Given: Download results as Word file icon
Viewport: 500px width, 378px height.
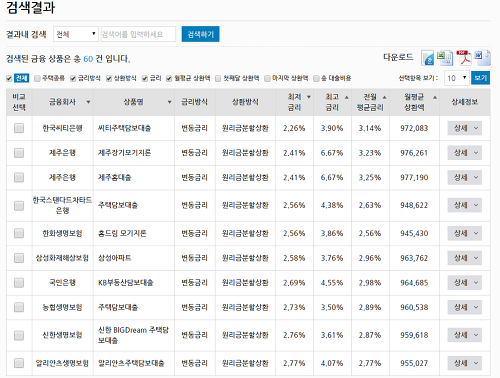Looking at the screenshot, I should pyautogui.click(x=483, y=58).
